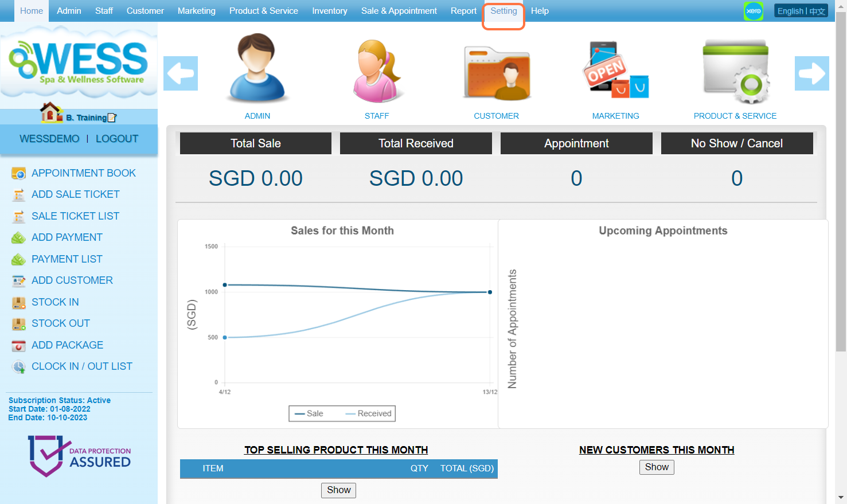Open the Help menu
Viewport: 847px width, 504px height.
(540, 11)
